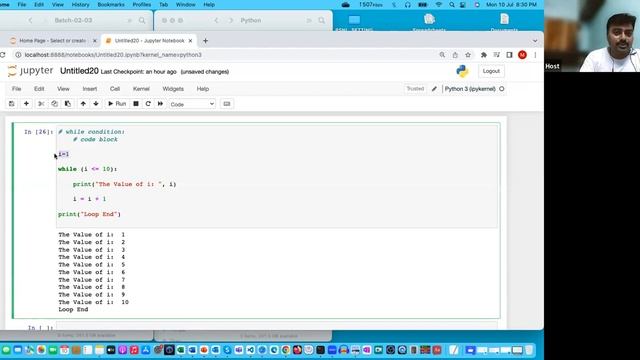Move the selected cell down
640x360 pixels.
tap(96, 104)
